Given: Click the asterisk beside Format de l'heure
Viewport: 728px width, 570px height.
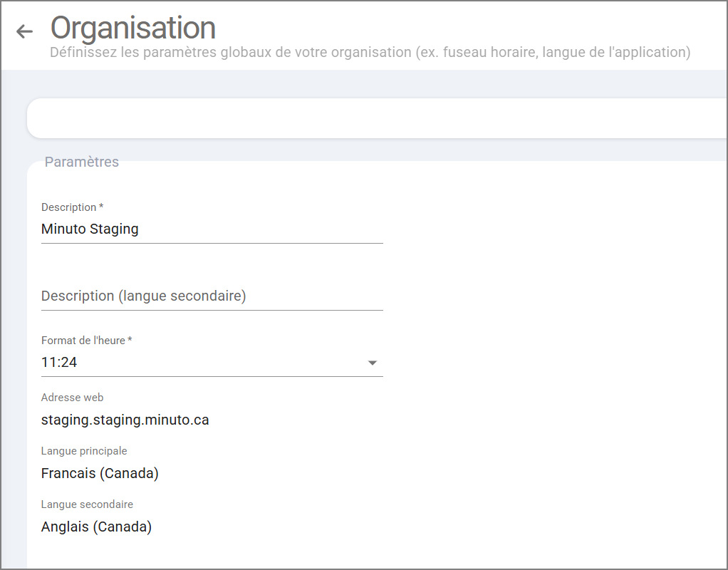Looking at the screenshot, I should pos(130,340).
